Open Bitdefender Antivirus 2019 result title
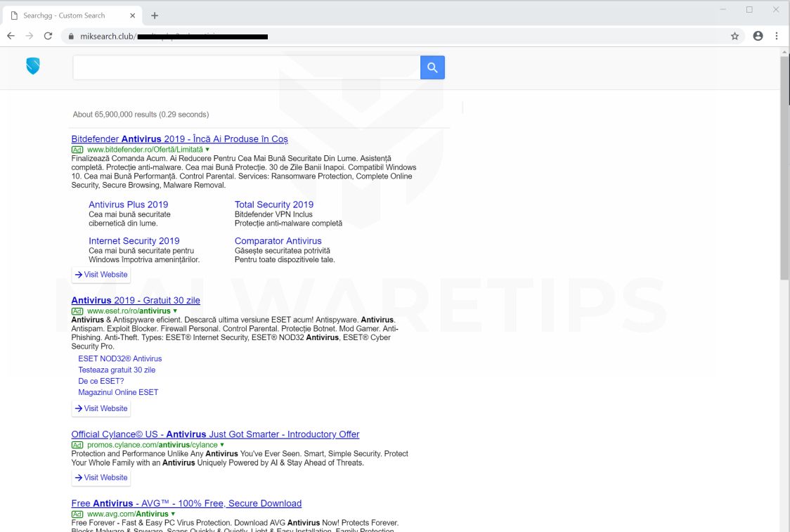 pyautogui.click(x=179, y=139)
